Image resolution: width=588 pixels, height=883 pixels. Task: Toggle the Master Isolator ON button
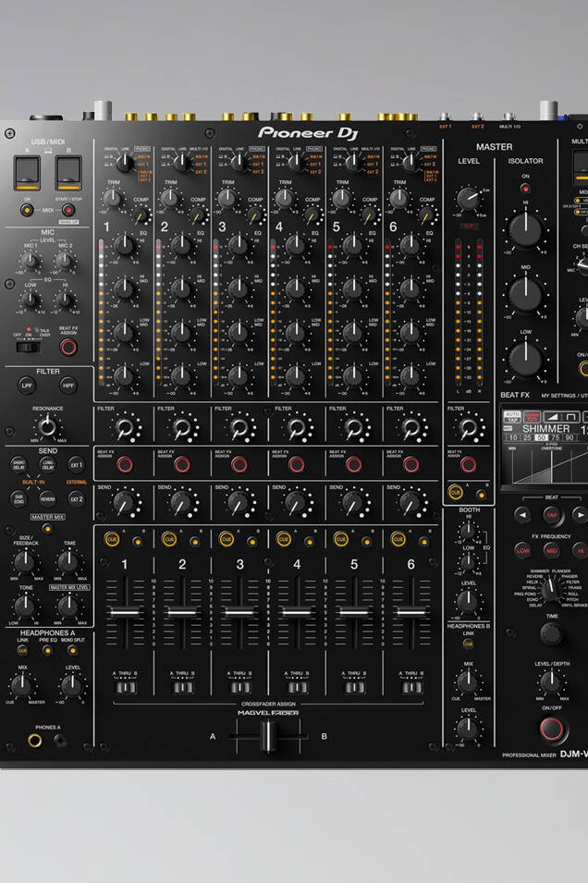click(x=525, y=189)
